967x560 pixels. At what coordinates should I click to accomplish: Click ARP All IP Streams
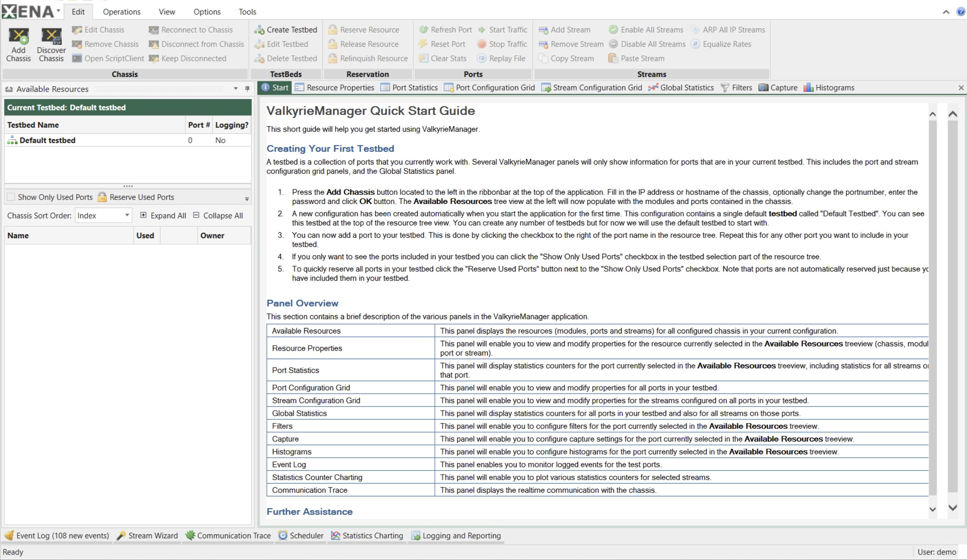727,29
